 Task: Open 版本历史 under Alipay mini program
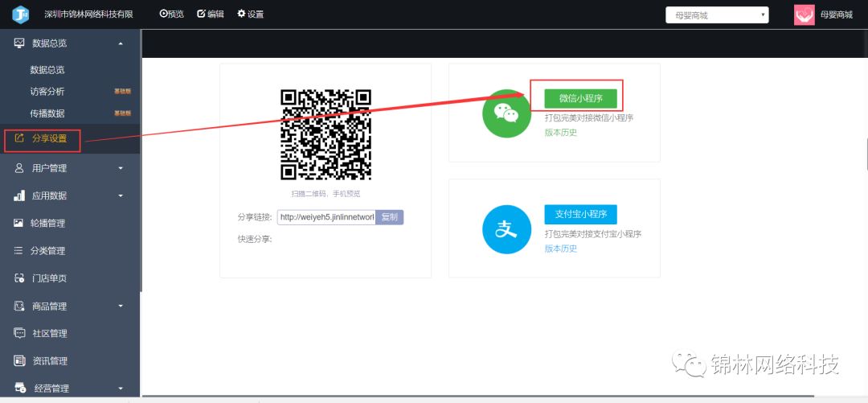(x=561, y=249)
